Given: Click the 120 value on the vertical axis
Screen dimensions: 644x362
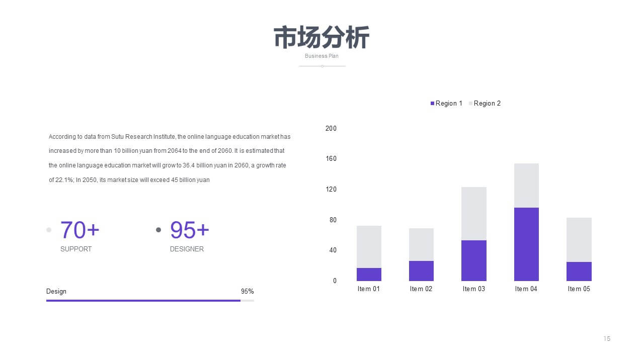Looking at the screenshot, I should coord(331,190).
